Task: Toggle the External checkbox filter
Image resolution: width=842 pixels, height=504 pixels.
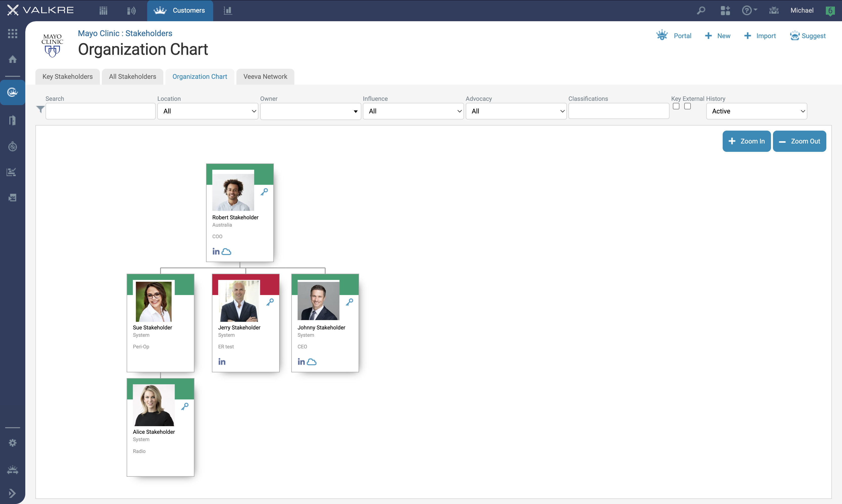Action: pos(687,106)
